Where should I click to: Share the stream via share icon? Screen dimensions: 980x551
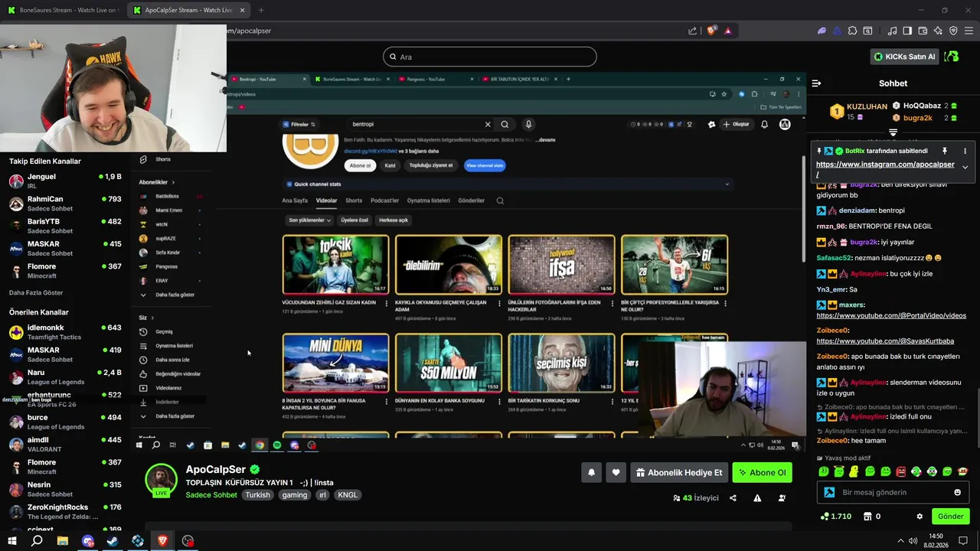[x=733, y=497]
